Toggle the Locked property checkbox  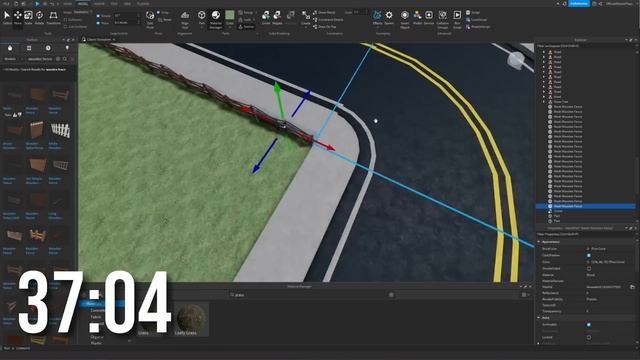pyautogui.click(x=589, y=337)
